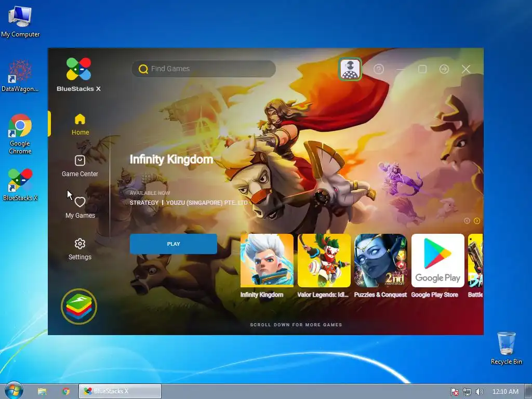The image size is (532, 399).
Task: Open the user profile avatar
Action: click(350, 69)
